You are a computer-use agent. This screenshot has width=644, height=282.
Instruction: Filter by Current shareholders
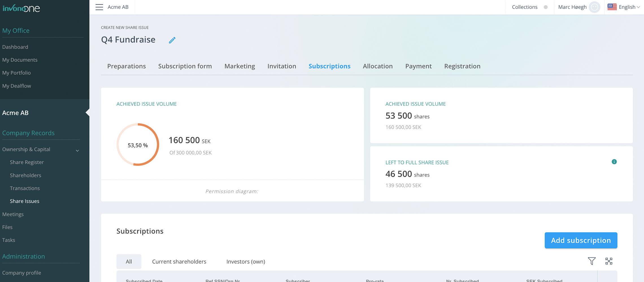179,261
